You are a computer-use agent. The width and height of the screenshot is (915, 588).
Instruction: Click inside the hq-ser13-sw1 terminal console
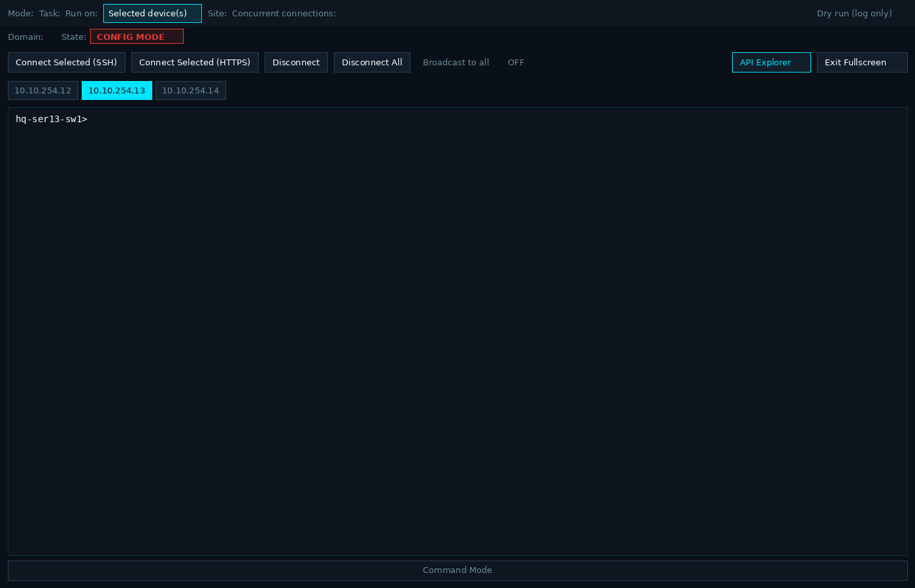[457, 327]
